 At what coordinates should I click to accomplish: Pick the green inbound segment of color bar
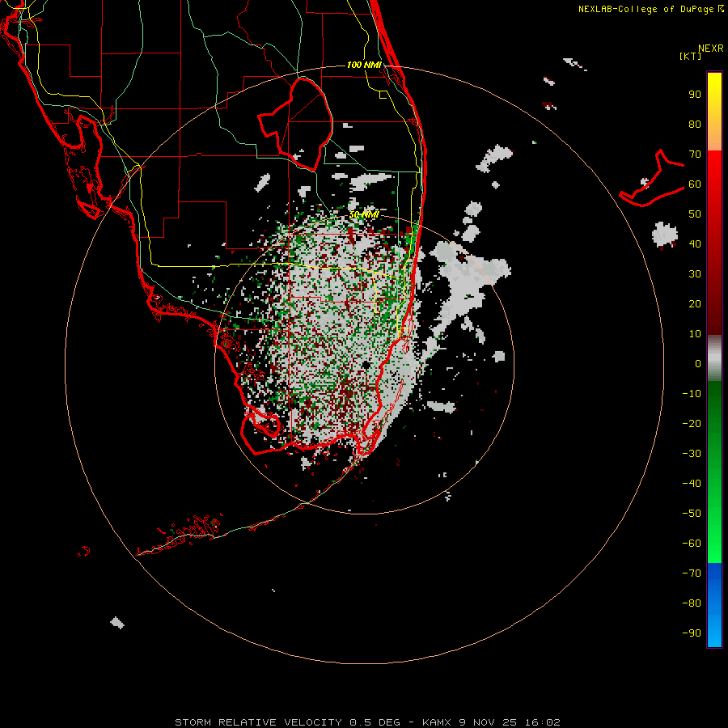(714, 472)
